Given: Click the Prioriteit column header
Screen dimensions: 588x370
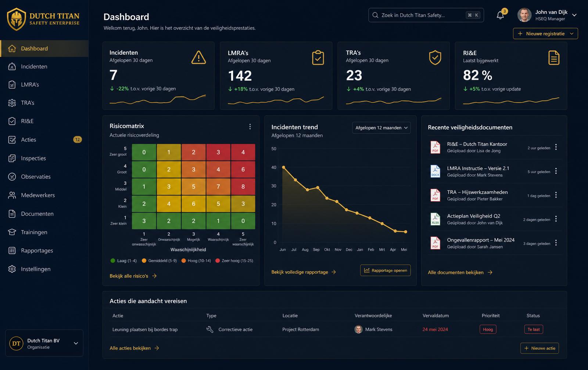Looking at the screenshot, I should pos(491,316).
